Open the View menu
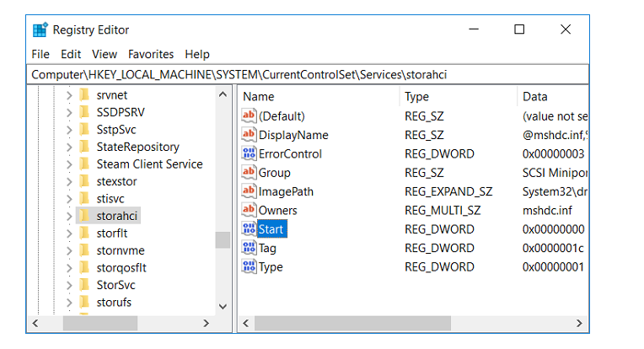This screenshot has width=644, height=349. [105, 54]
